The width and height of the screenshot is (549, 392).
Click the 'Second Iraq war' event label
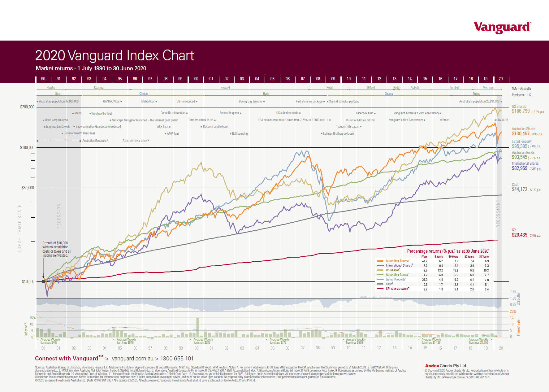pos(229,113)
